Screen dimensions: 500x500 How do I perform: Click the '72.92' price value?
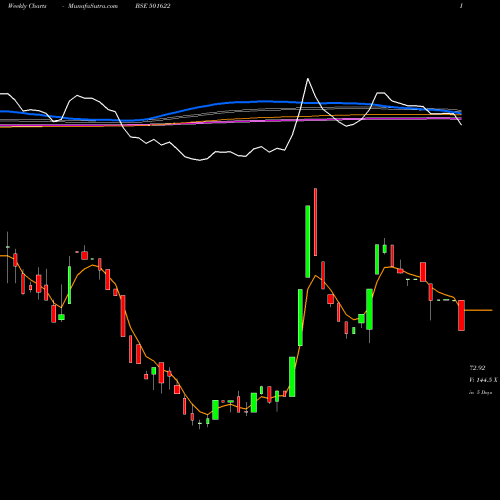(477, 368)
